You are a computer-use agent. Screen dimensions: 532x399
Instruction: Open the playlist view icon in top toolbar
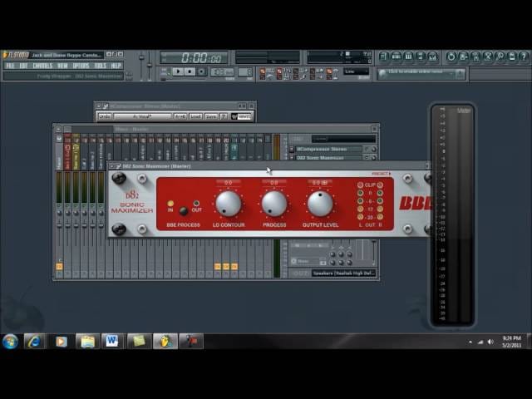[384, 57]
